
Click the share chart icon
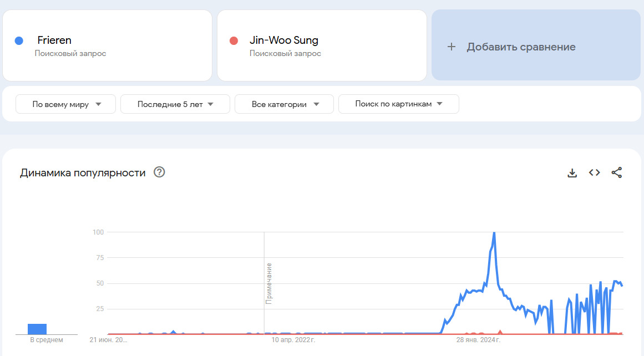[617, 172]
